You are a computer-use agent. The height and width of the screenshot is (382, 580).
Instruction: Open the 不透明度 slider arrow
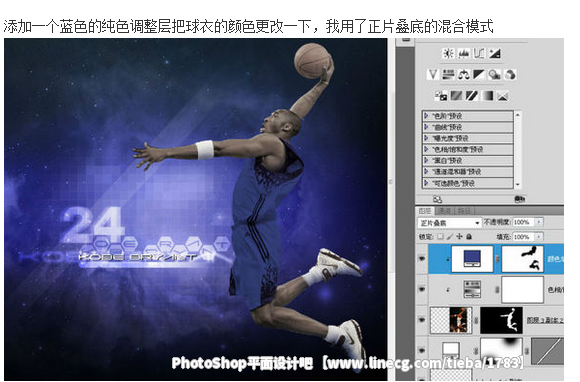click(539, 222)
